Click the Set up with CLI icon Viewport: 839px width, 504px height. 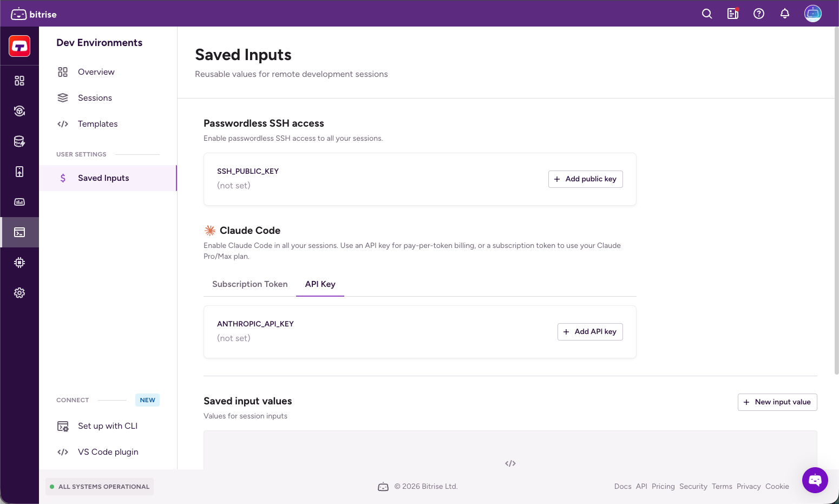coord(63,426)
